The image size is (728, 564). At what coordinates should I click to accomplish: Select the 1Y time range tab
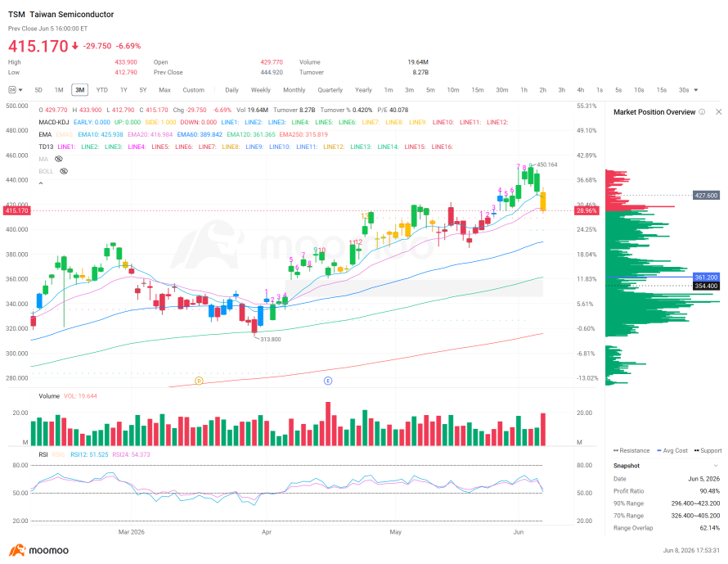click(124, 90)
